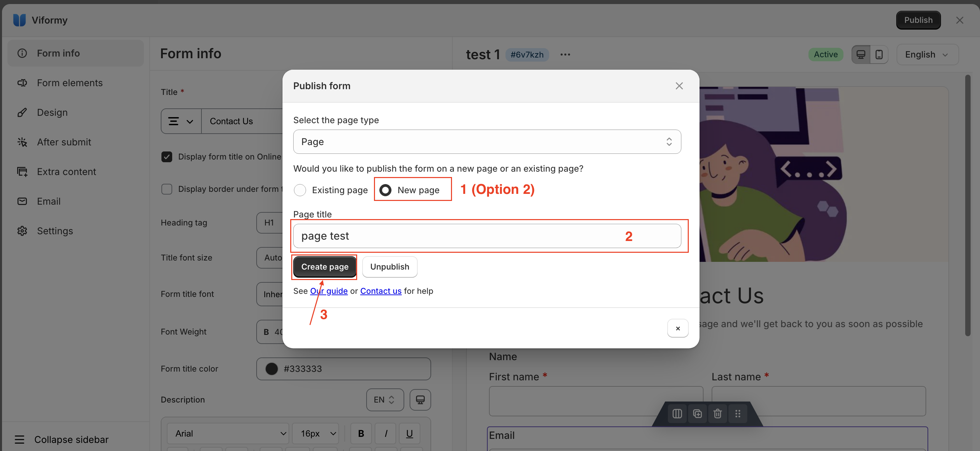Click the Extra content icon

(x=22, y=172)
